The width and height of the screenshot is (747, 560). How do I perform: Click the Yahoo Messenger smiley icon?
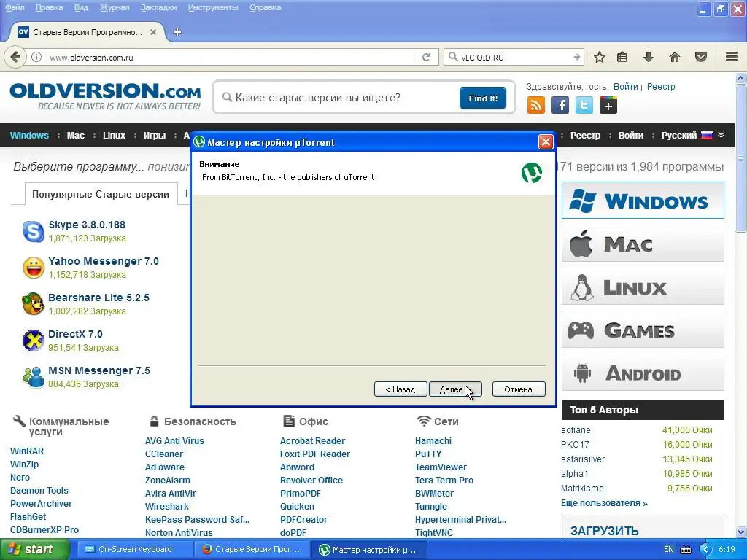point(34,268)
